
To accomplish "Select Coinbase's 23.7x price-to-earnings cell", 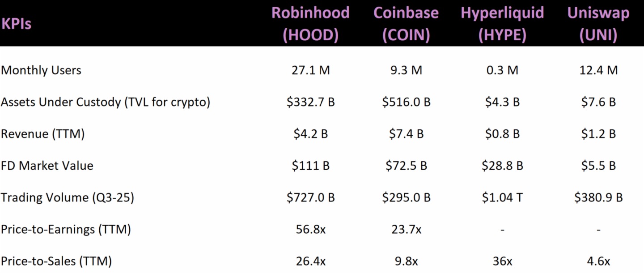I will [406, 229].
